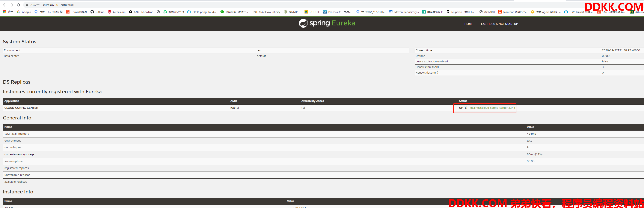The height and width of the screenshot is (208, 644).
Task: Click the Renews (last min) label
Action: coord(427,73)
